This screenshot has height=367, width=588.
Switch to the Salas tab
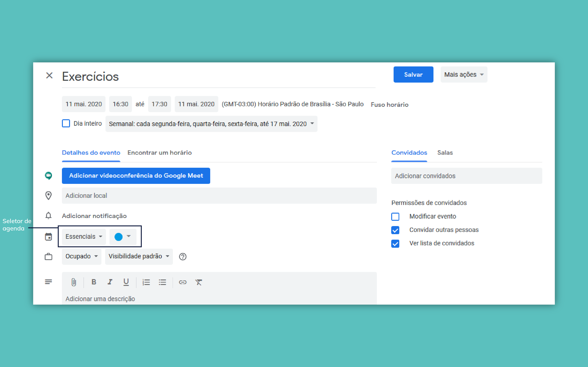click(445, 153)
